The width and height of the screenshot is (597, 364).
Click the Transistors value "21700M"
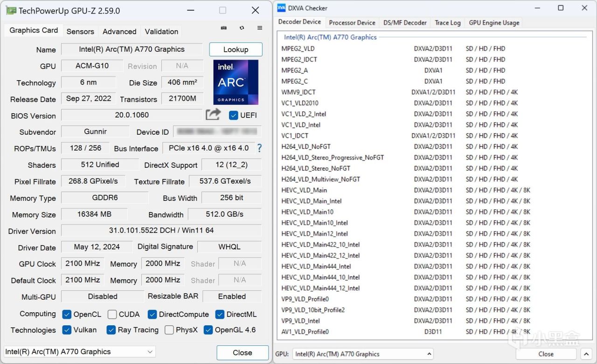[x=182, y=99]
